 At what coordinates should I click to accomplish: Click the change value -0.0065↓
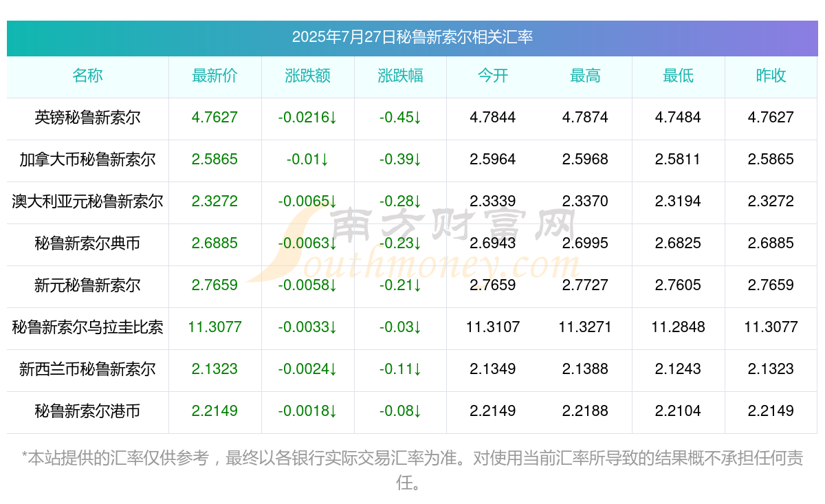click(x=307, y=201)
